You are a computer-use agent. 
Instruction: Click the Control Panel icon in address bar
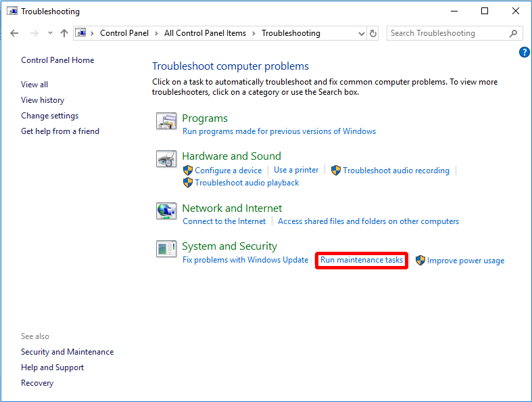point(80,32)
